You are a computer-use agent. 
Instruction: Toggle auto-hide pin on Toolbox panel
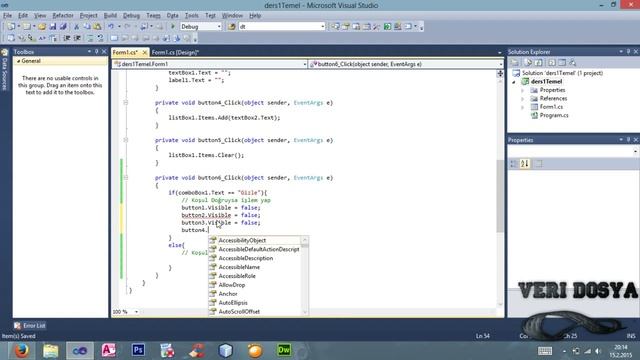pyautogui.click(x=97, y=52)
